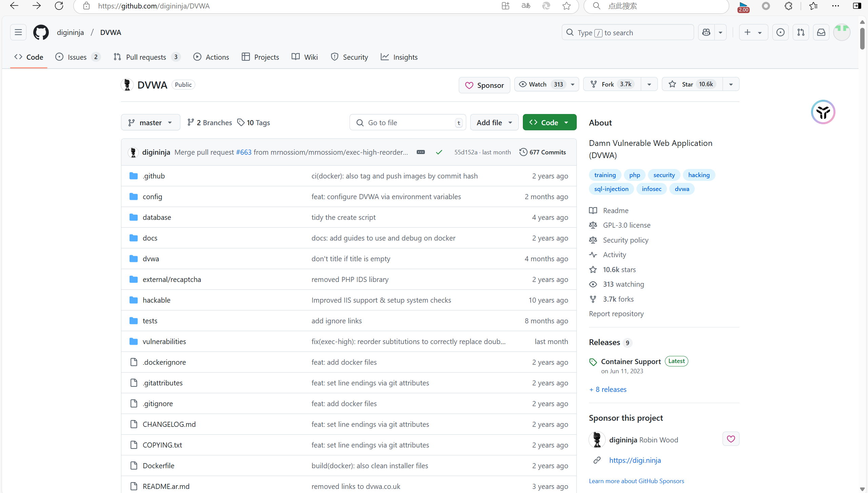Open the pull requests icon in header
The height and width of the screenshot is (493, 868).
801,32
